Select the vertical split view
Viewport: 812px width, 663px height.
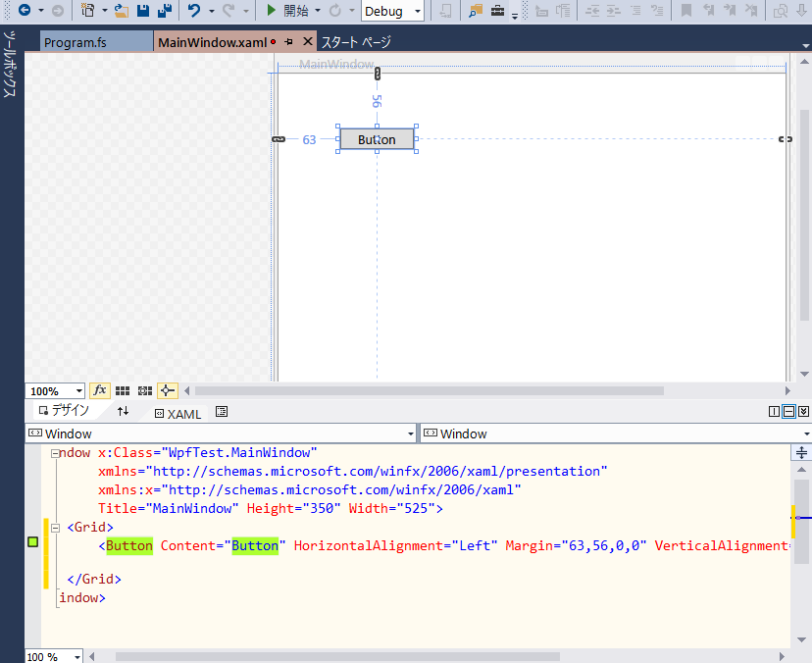click(774, 411)
